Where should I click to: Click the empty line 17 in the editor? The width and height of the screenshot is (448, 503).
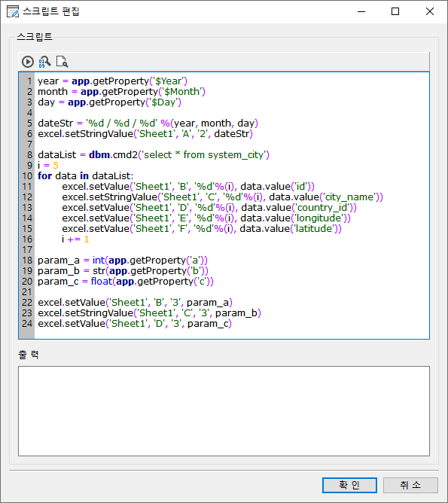tap(231, 250)
